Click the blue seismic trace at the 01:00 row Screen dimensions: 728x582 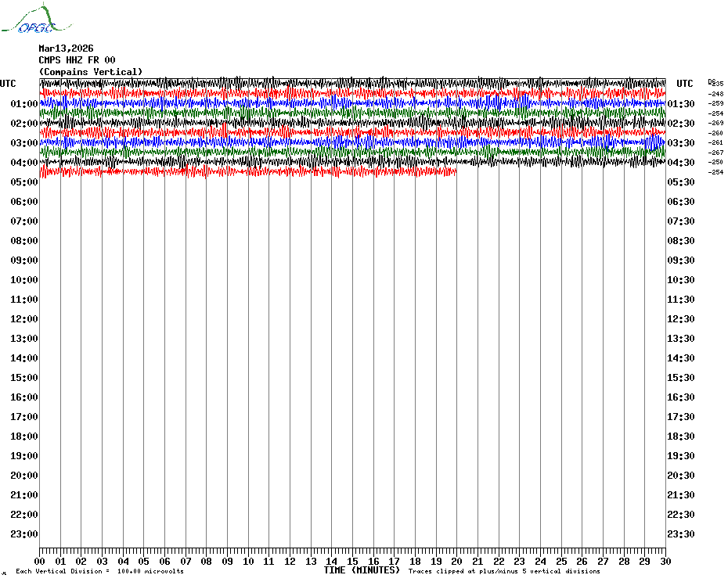[353, 103]
